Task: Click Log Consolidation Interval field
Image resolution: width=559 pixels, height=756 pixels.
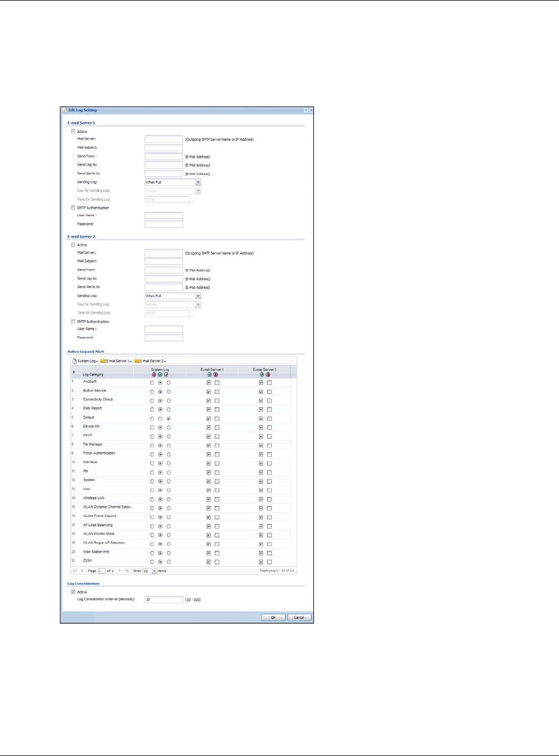Action: pos(164,600)
